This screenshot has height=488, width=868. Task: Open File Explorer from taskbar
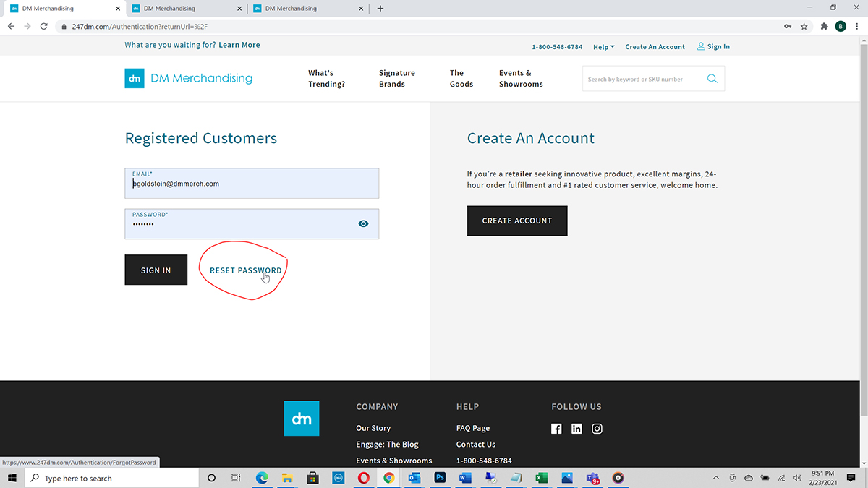287,478
